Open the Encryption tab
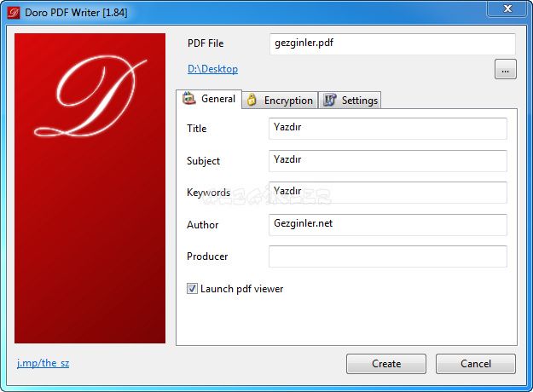 tap(280, 101)
